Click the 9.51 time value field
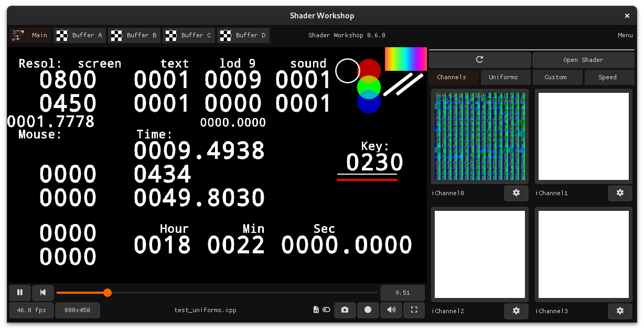 coord(403,293)
